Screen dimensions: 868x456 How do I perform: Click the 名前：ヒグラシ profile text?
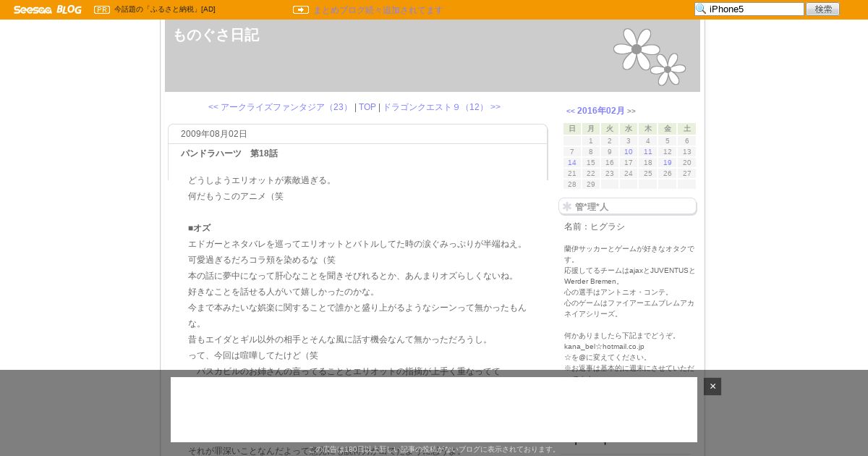[595, 227]
